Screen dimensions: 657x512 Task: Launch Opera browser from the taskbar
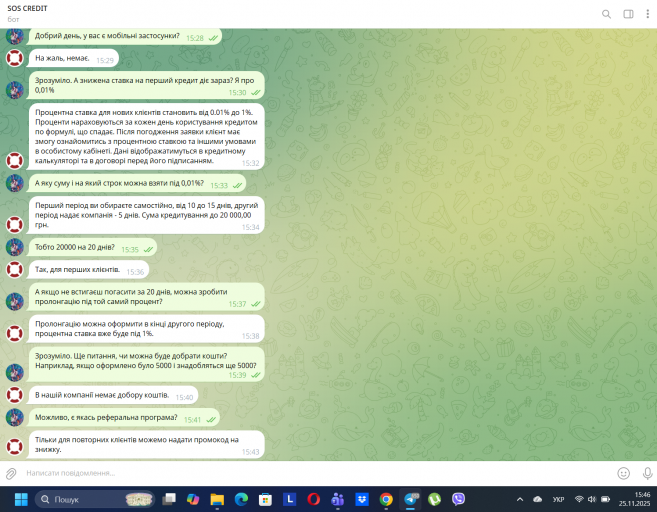click(313, 499)
